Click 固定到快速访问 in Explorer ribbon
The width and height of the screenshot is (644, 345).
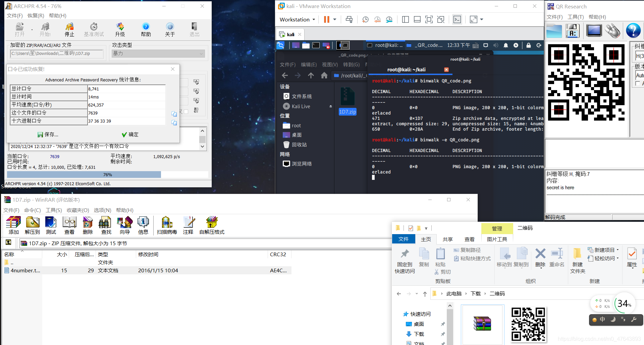point(405,262)
